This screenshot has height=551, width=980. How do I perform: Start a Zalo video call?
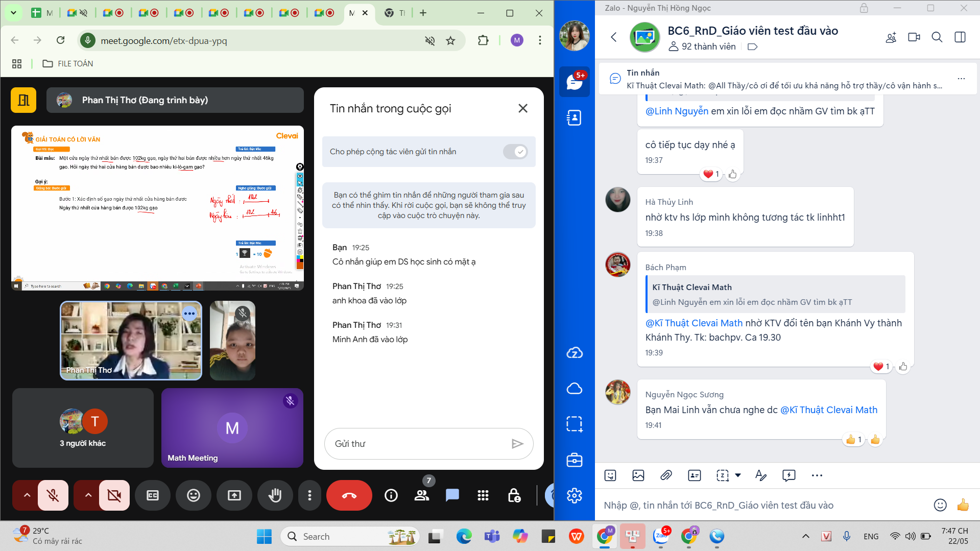(x=914, y=37)
